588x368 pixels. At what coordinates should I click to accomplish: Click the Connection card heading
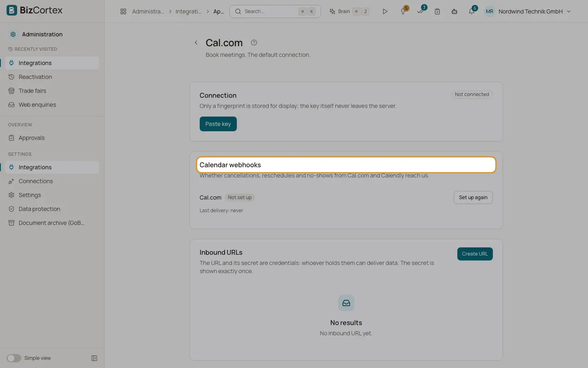[x=218, y=95]
